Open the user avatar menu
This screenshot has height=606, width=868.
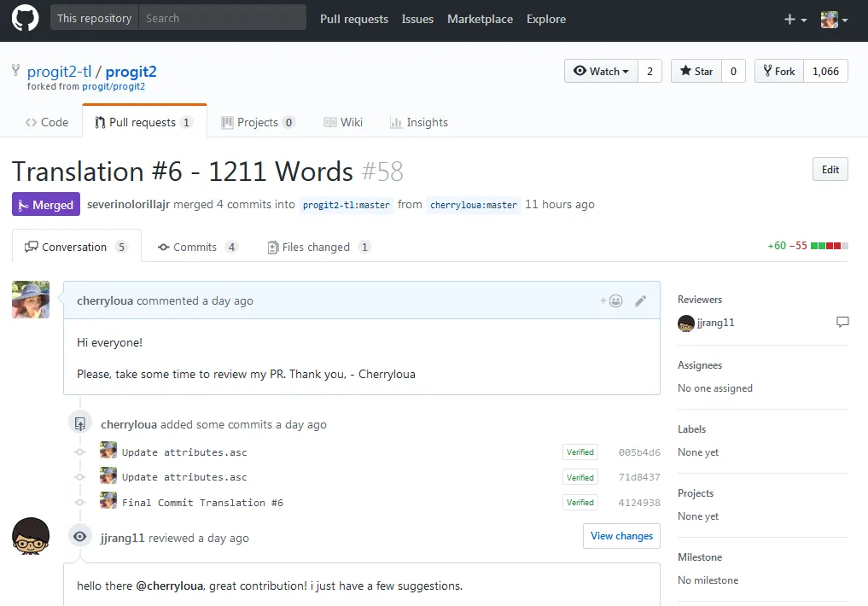click(834, 20)
